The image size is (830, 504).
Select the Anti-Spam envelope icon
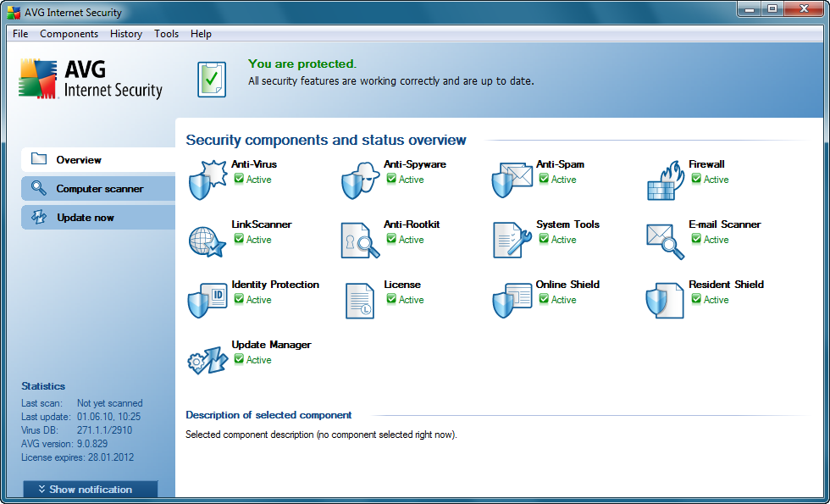point(512,179)
